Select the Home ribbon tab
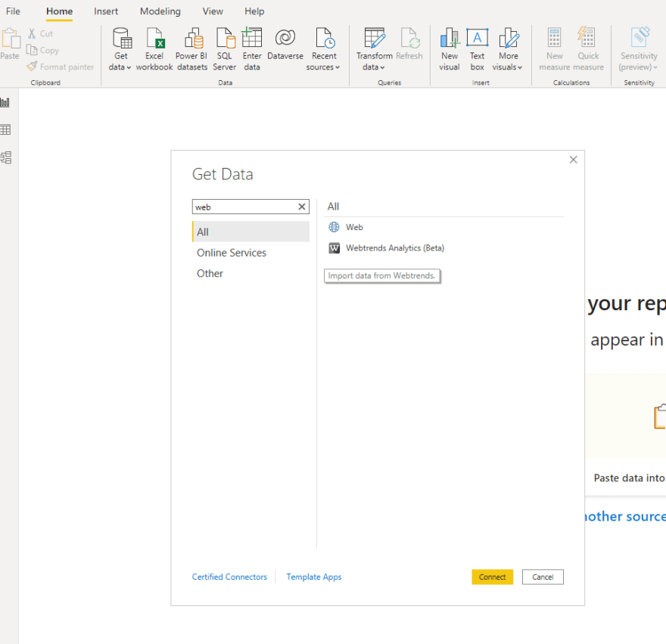 click(60, 11)
